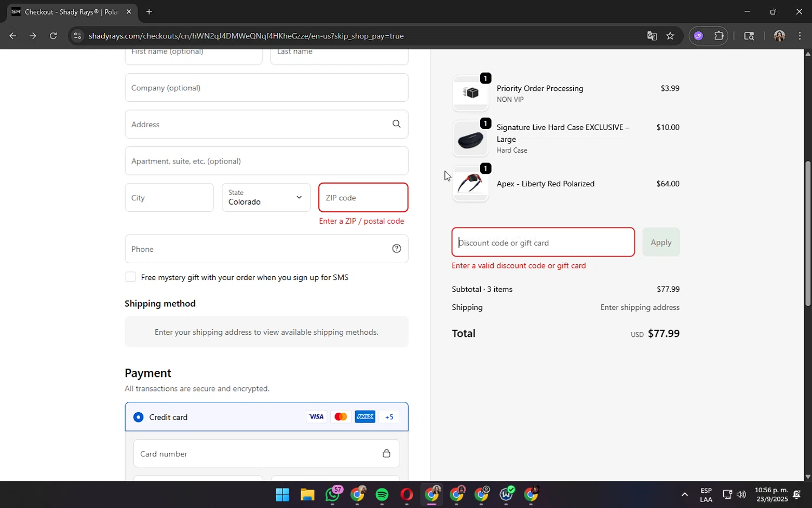Click the network icon in system tray
This screenshot has height=508, width=812.
click(x=727, y=494)
